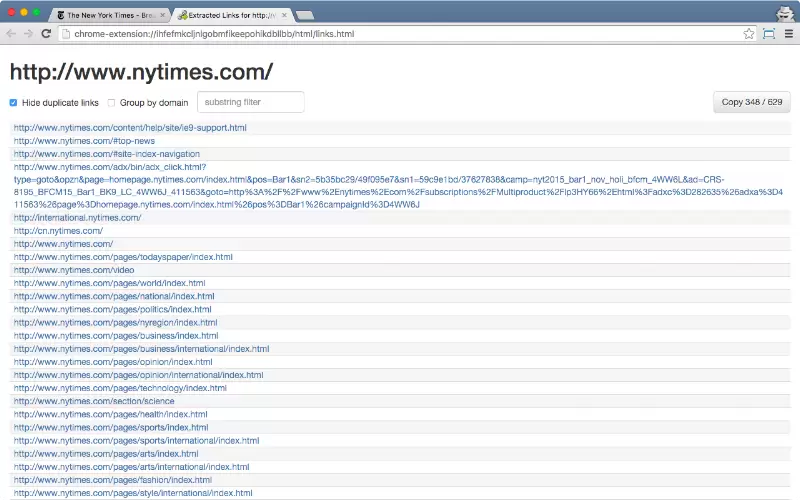Image resolution: width=800 pixels, height=500 pixels.
Task: Click the link extractor extension icon
Action: (768, 33)
